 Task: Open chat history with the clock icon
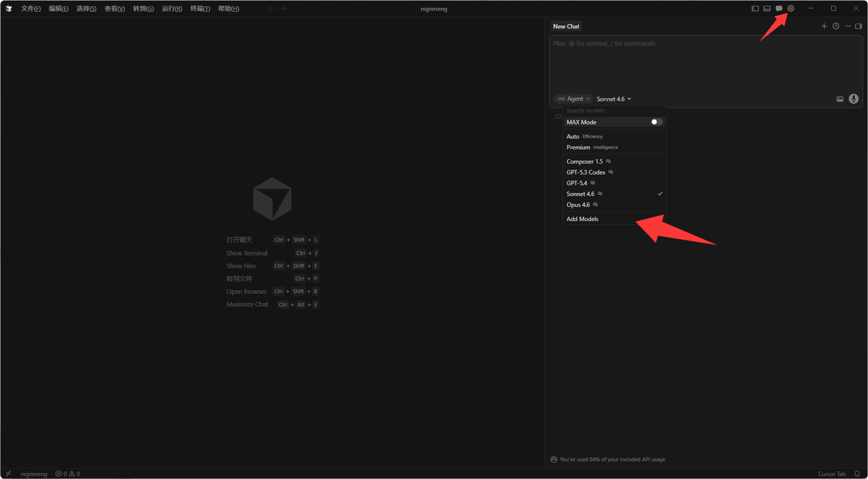coord(836,26)
